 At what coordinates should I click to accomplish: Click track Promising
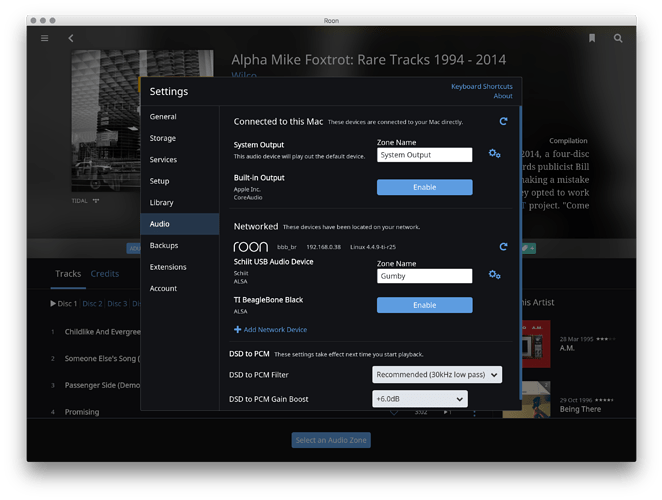[82, 412]
